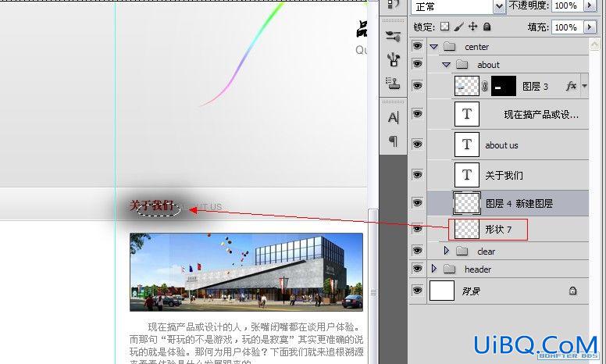Viewport: 606px width, 364px height.
Task: Open the 填充 slider arrow
Action: [x=590, y=27]
